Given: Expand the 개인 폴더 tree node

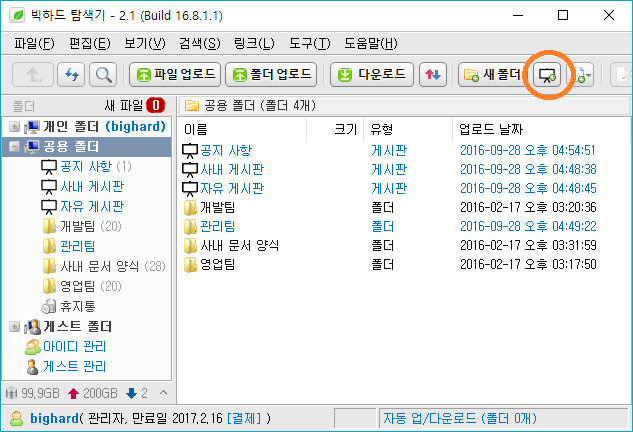Looking at the screenshot, I should pos(14,127).
